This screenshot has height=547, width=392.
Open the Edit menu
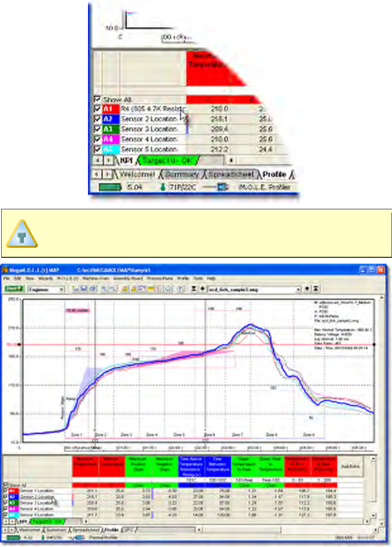pos(18,279)
